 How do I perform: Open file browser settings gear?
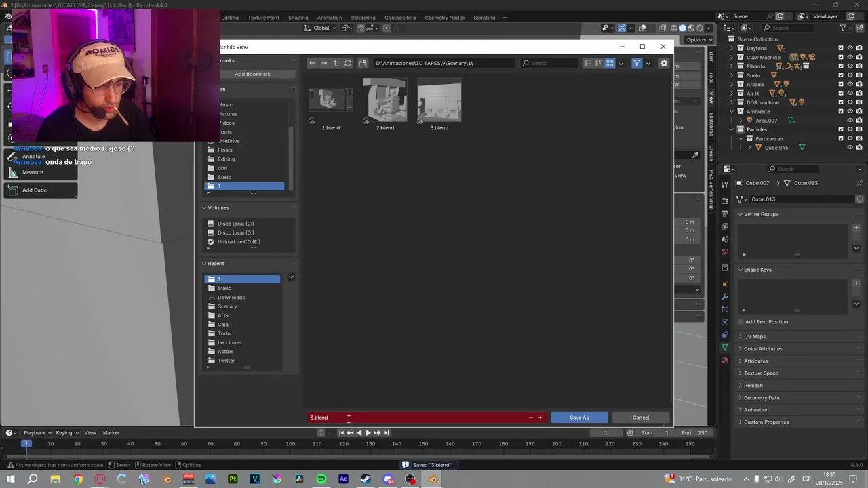pos(664,63)
